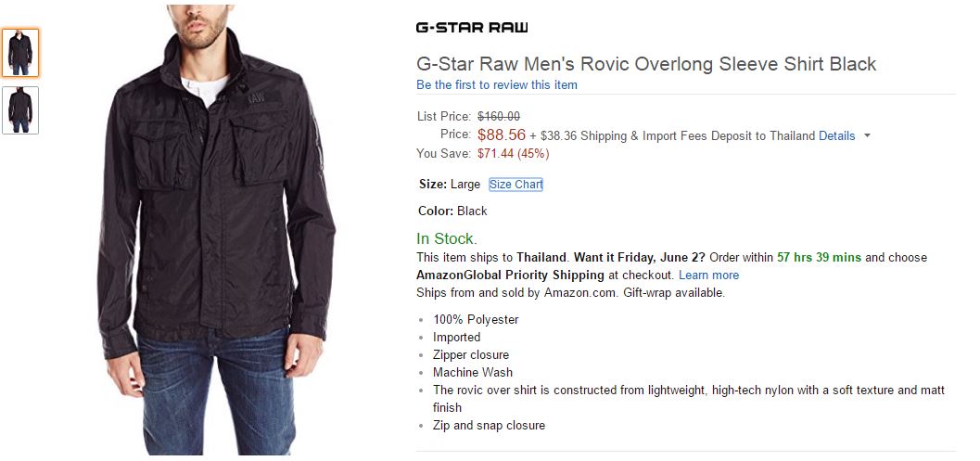Click the 100% Polyester bullet point
This screenshot has width=980, height=461.
point(476,320)
